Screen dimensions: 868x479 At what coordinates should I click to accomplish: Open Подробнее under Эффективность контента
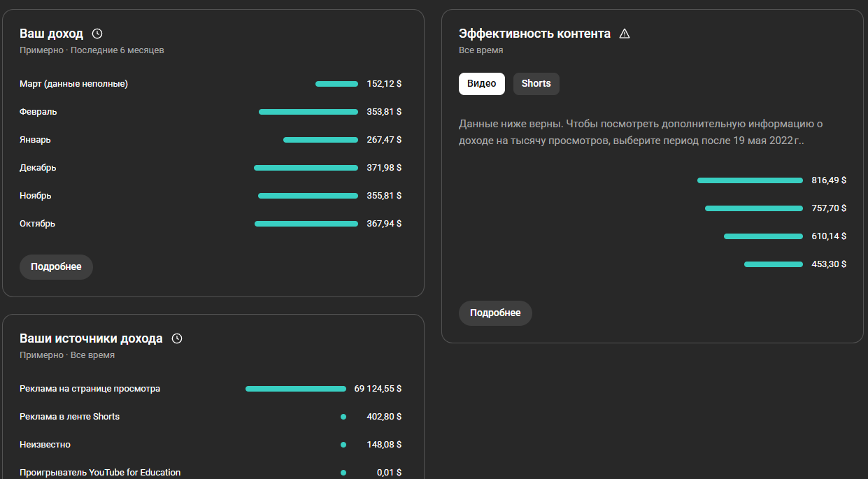(495, 313)
